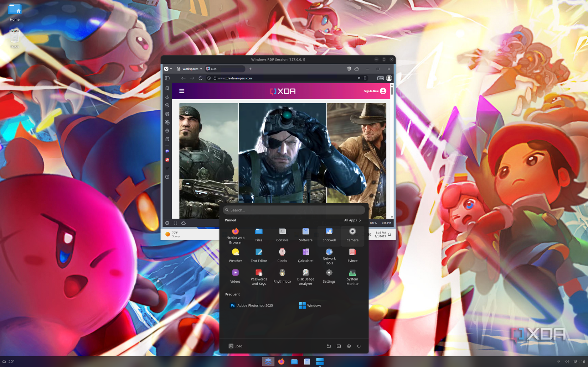Launch Qalculate! calculator
This screenshot has height=367, width=588.
pyautogui.click(x=306, y=256)
